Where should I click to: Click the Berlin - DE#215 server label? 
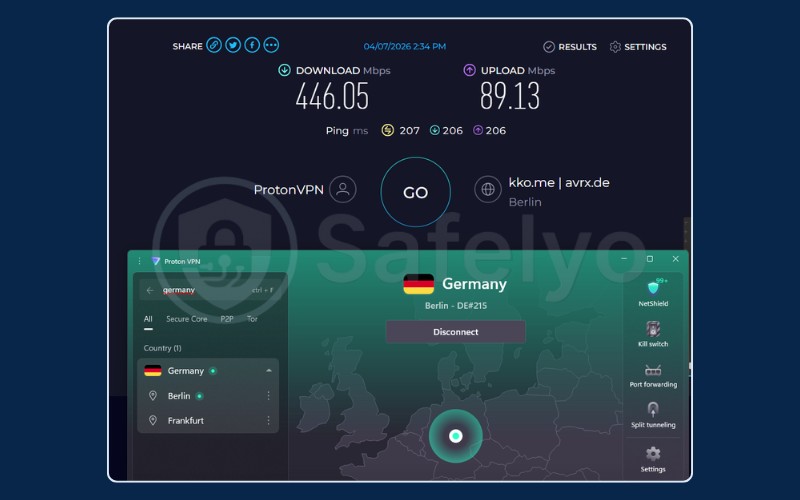456,306
